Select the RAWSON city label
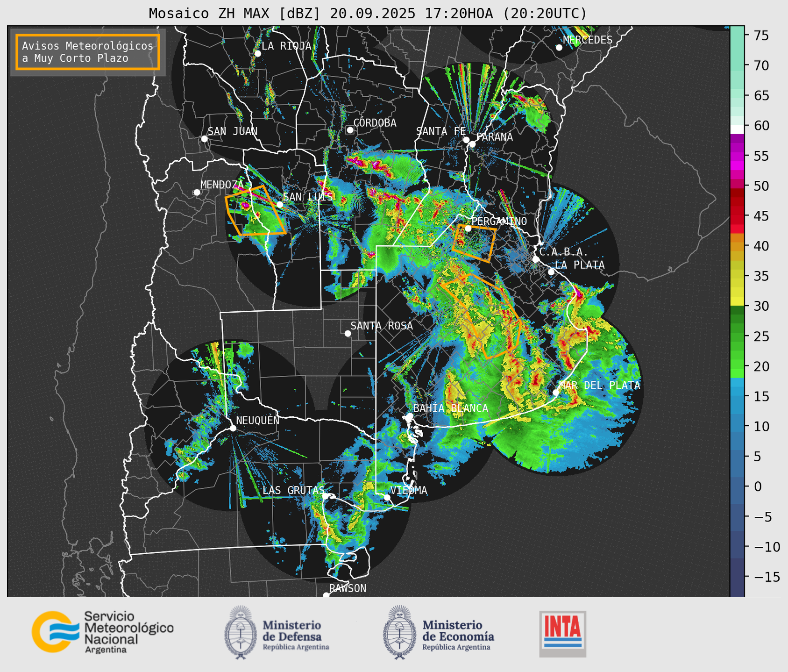The image size is (788, 672). (348, 588)
